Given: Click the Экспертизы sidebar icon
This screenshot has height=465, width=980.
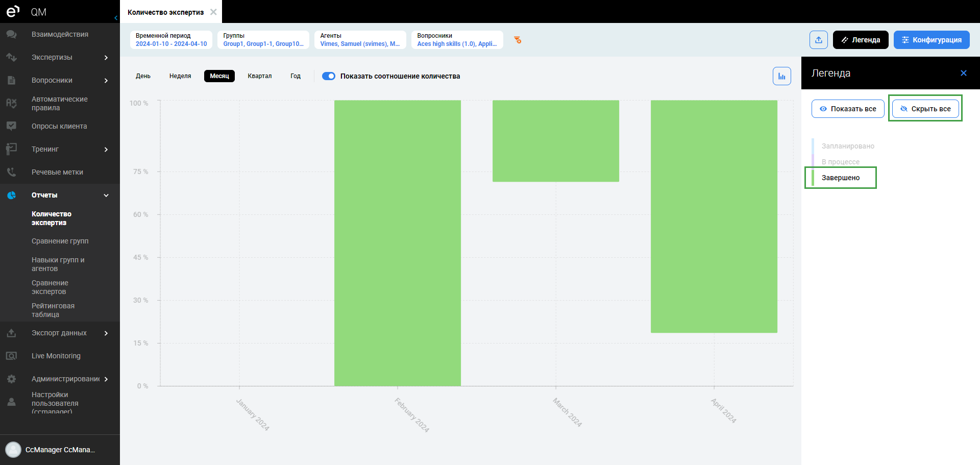Looking at the screenshot, I should click(x=11, y=57).
